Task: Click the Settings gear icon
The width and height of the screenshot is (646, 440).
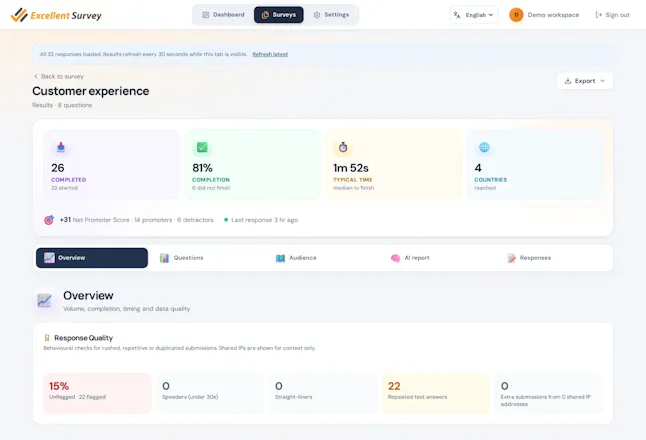Action: pos(316,15)
